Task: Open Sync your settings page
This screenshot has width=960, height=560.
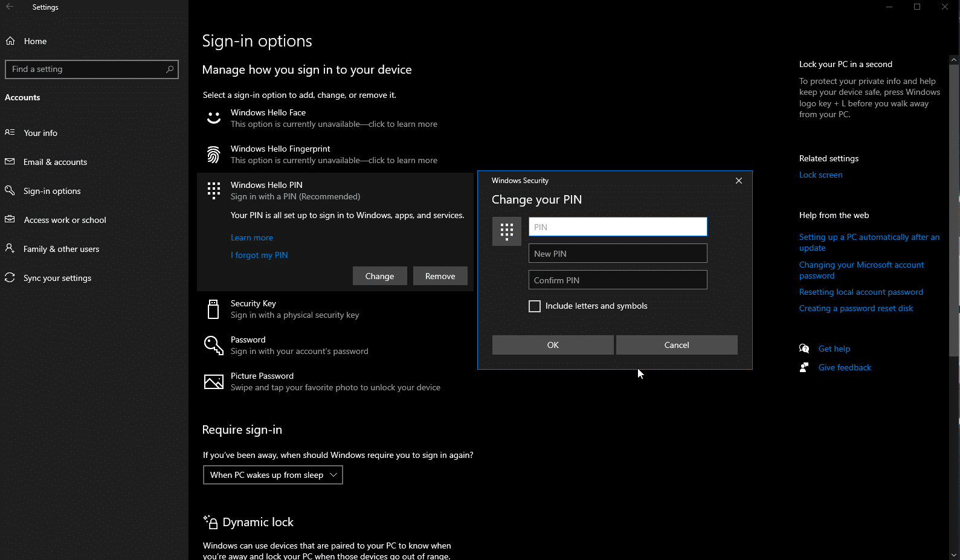Action: pyautogui.click(x=57, y=278)
